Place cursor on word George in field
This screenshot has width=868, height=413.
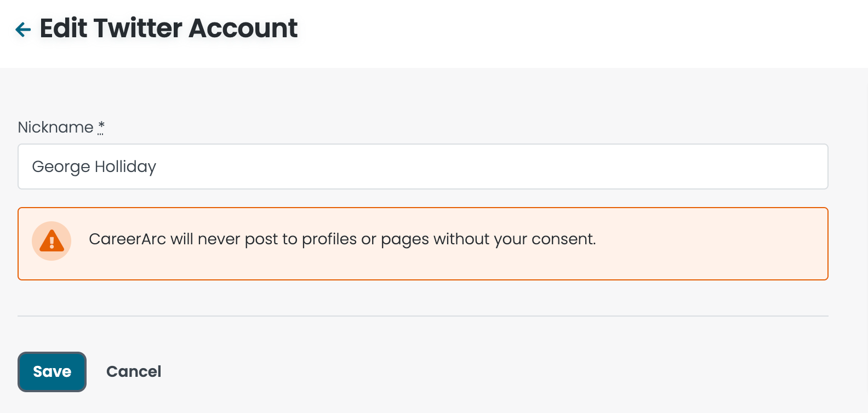pyautogui.click(x=61, y=167)
